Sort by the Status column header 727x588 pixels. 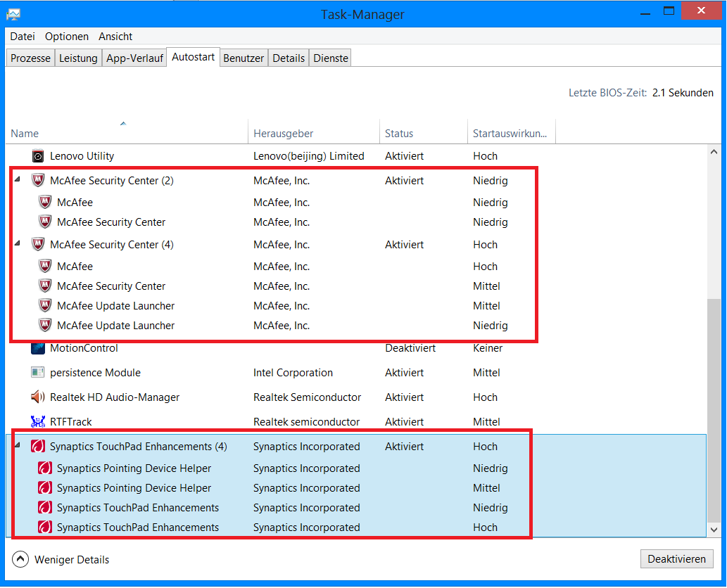tap(423, 133)
